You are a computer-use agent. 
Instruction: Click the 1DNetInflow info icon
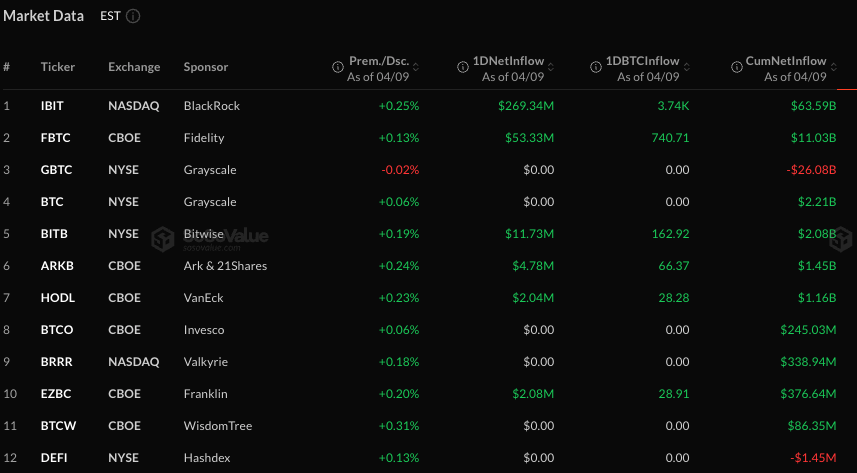pyautogui.click(x=463, y=67)
